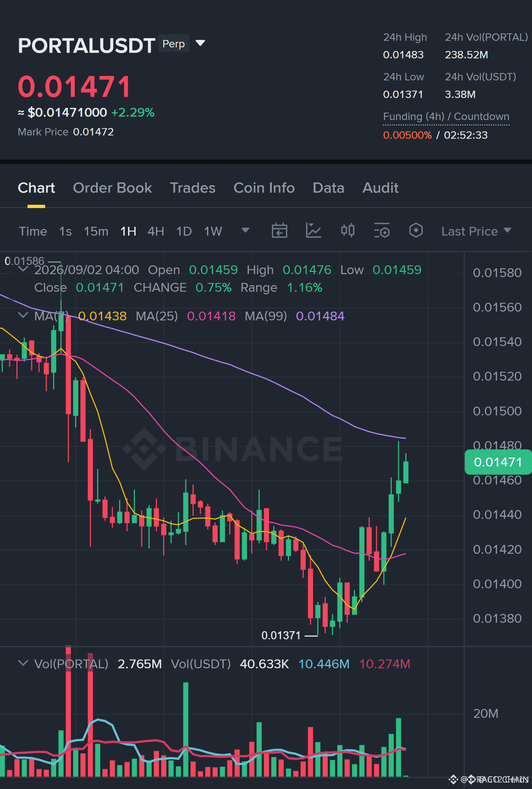Switch to the Order Book tab
532x789 pixels.
(113, 188)
